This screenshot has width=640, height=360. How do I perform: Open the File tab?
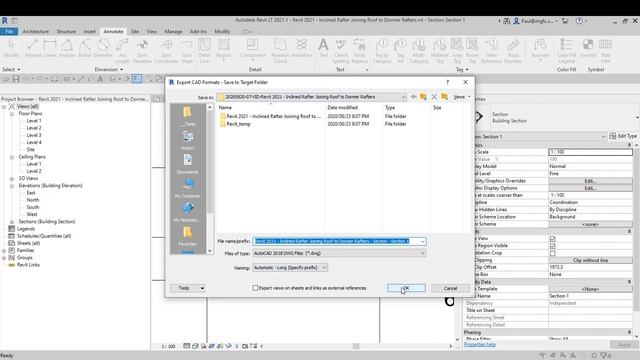(x=9, y=31)
